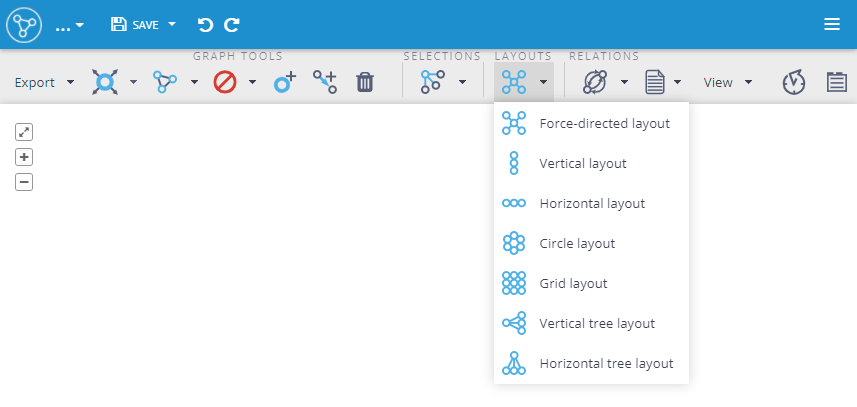
Task: Open the hamburger menu
Action: (832, 25)
